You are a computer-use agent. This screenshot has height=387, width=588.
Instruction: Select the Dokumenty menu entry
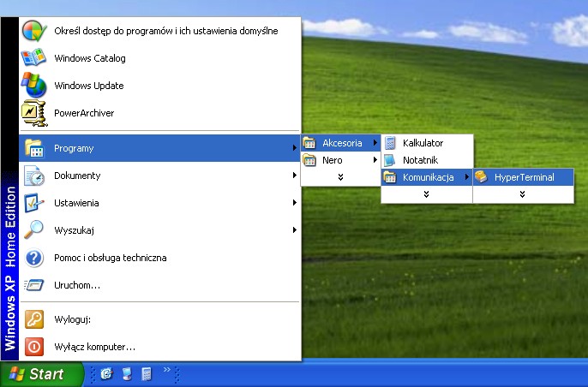(x=159, y=176)
